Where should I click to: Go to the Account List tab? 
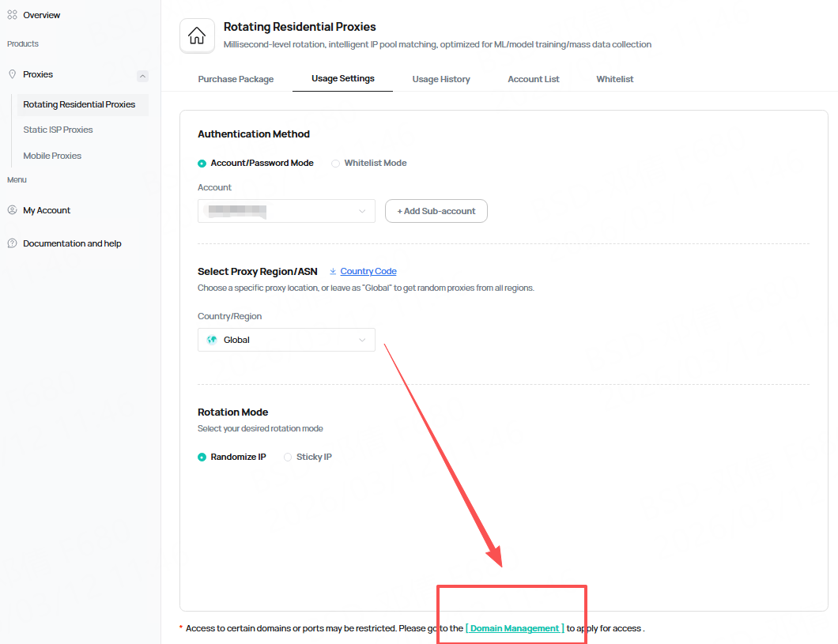point(534,79)
